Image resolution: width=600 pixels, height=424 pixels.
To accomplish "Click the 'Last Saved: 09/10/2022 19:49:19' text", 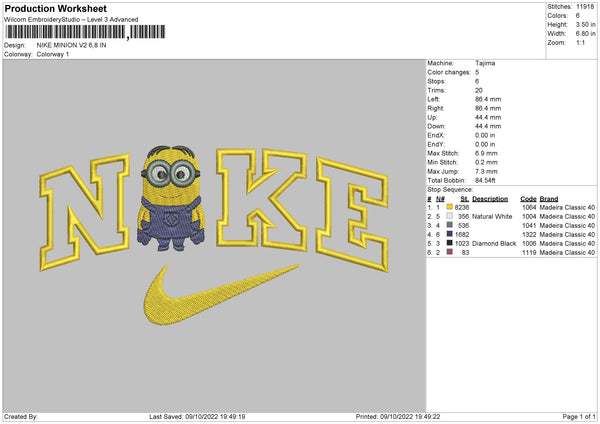I will point(197,417).
